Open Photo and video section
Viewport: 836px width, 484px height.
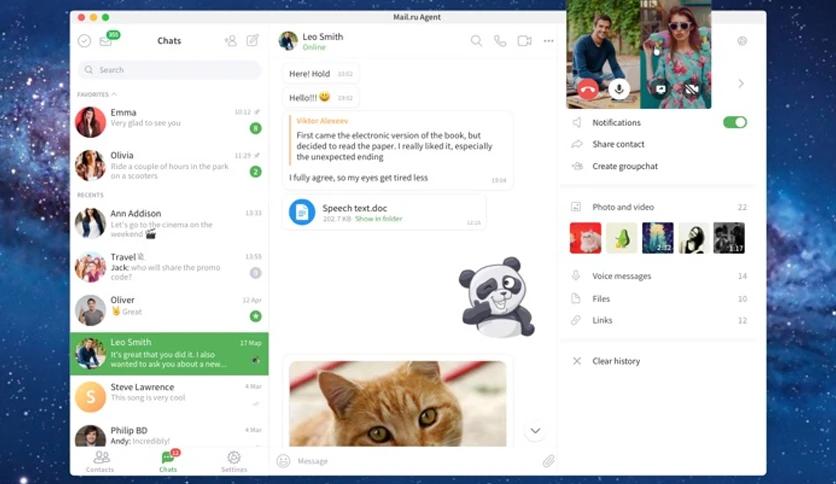(658, 207)
